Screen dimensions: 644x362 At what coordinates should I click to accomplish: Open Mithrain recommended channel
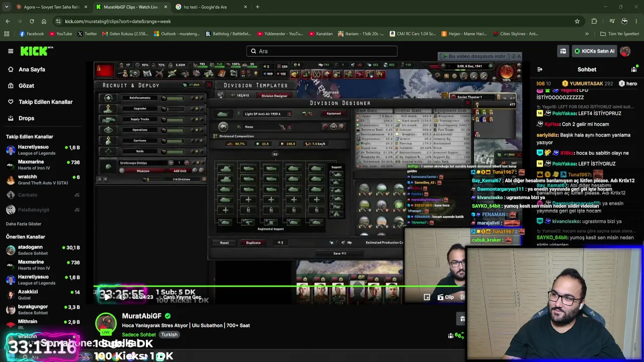[x=43, y=324]
